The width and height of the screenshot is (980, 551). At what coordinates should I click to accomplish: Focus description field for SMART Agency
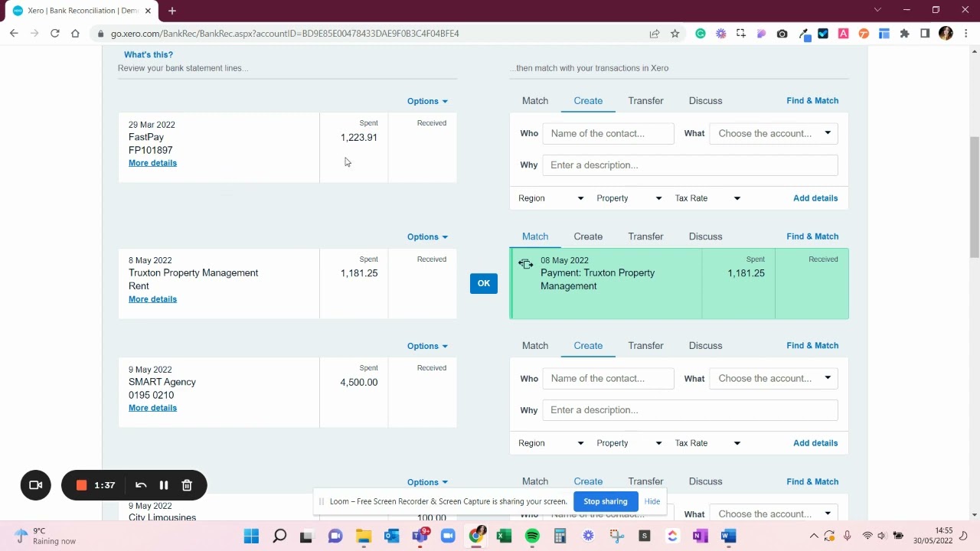pyautogui.click(x=690, y=410)
